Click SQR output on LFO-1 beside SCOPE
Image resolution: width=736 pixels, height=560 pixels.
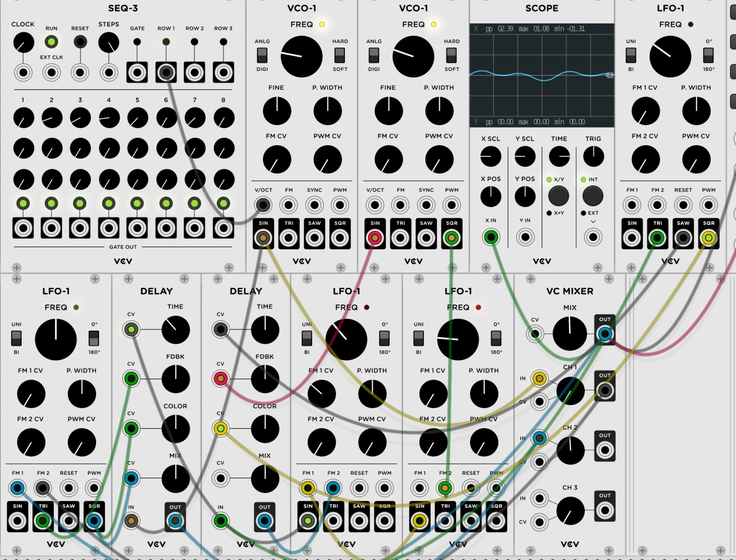coord(709,238)
